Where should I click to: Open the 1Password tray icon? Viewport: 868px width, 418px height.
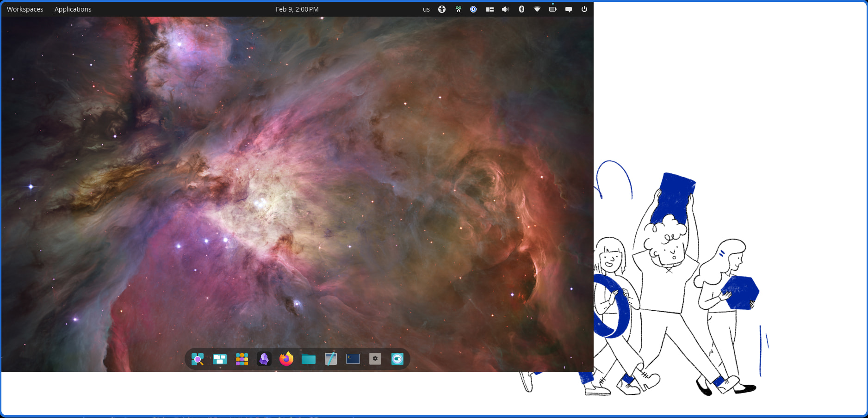473,9
